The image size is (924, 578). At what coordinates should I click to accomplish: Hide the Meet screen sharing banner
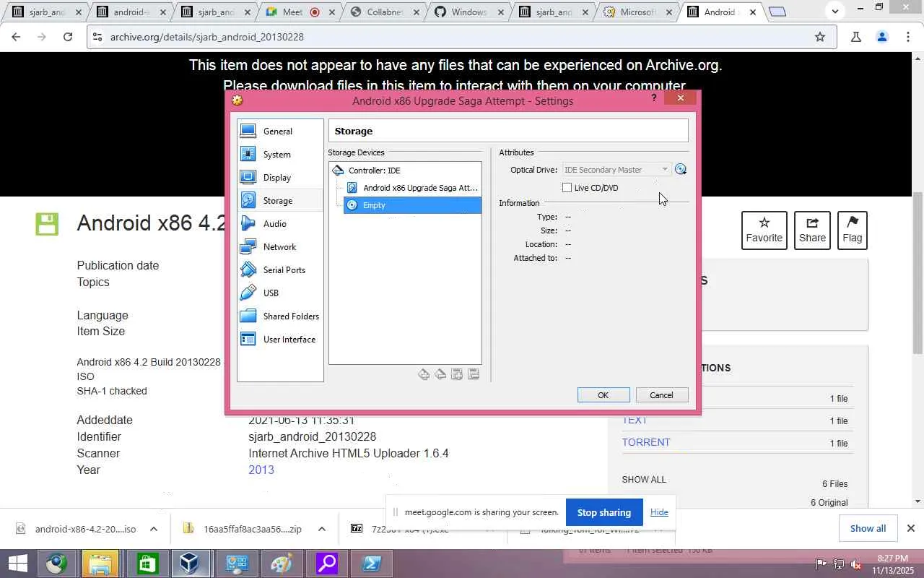pyautogui.click(x=659, y=512)
